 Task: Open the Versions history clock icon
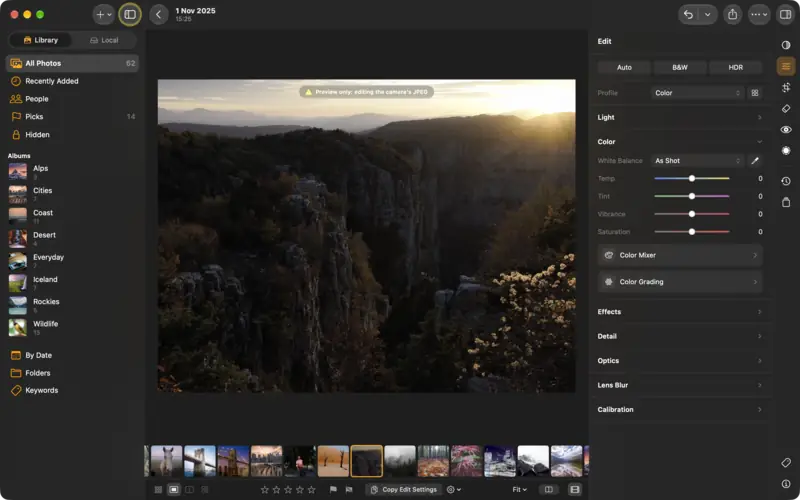click(786, 181)
